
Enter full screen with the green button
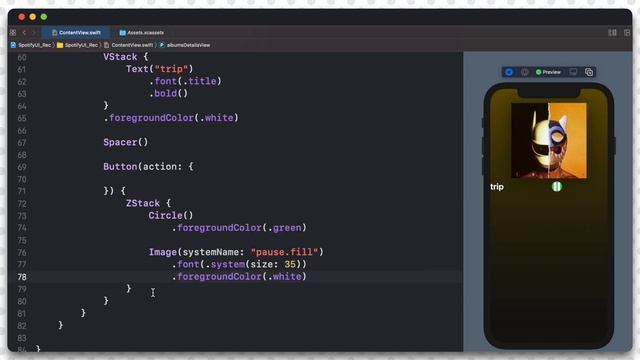[x=44, y=17]
